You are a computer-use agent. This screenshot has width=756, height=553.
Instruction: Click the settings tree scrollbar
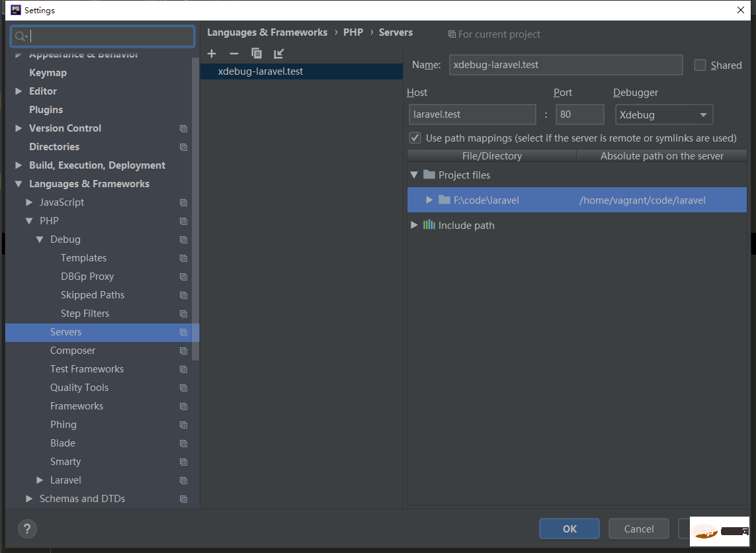pyautogui.click(x=195, y=208)
